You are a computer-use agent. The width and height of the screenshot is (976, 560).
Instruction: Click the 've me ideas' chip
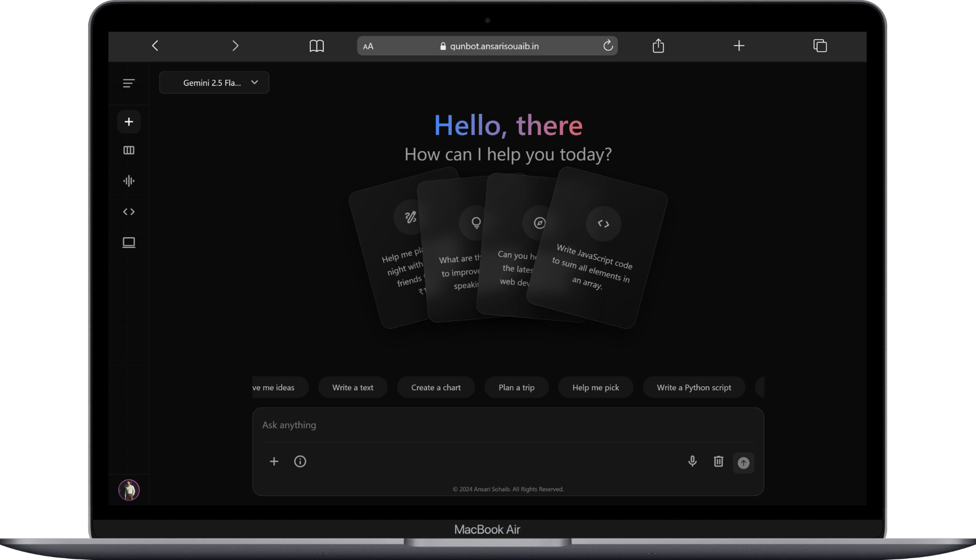(x=280, y=387)
